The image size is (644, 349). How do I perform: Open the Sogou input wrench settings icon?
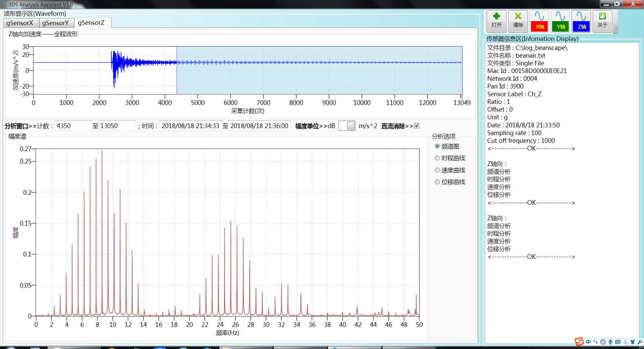[640, 342]
